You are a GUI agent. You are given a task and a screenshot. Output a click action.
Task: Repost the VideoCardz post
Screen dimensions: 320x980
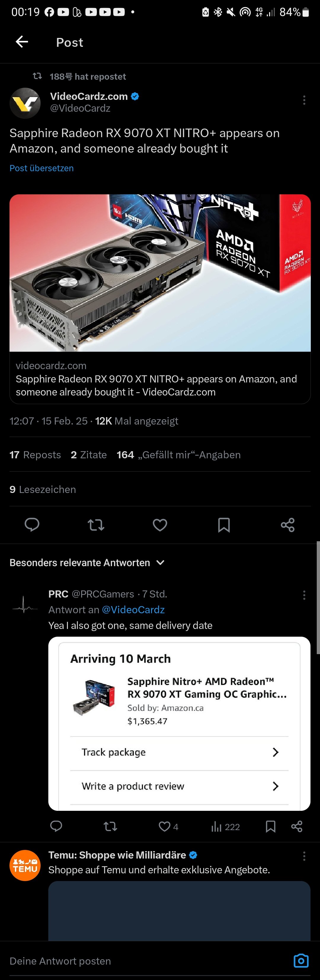pos(96,525)
